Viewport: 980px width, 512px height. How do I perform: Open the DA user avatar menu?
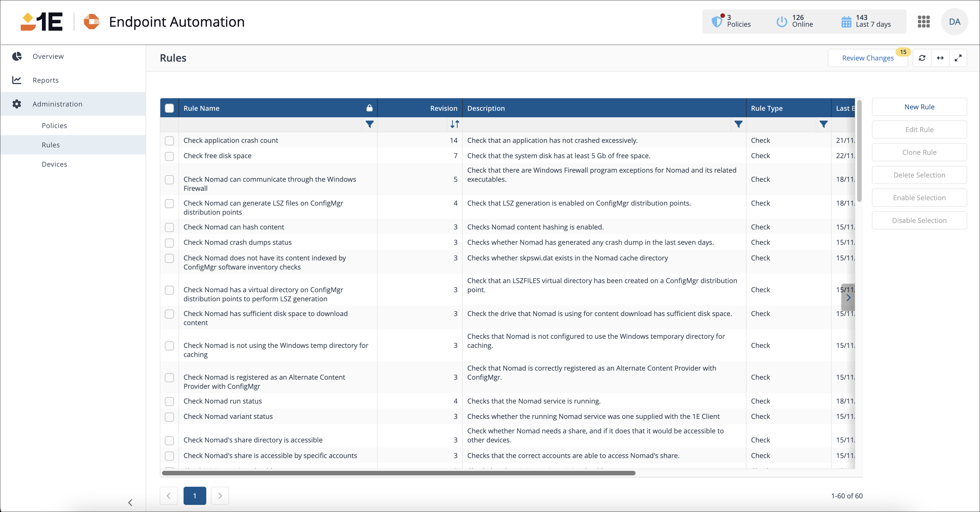(954, 22)
